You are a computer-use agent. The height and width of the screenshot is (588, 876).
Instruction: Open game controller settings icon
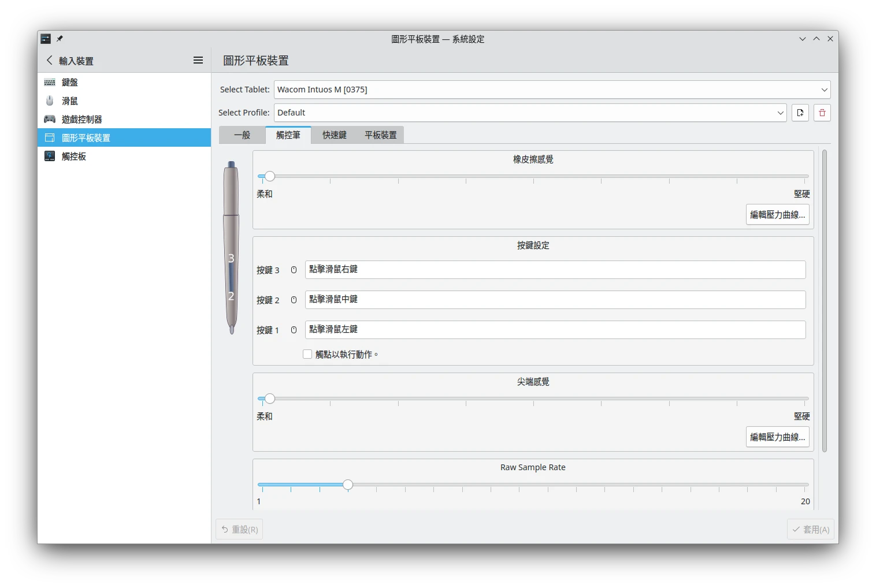tap(50, 120)
